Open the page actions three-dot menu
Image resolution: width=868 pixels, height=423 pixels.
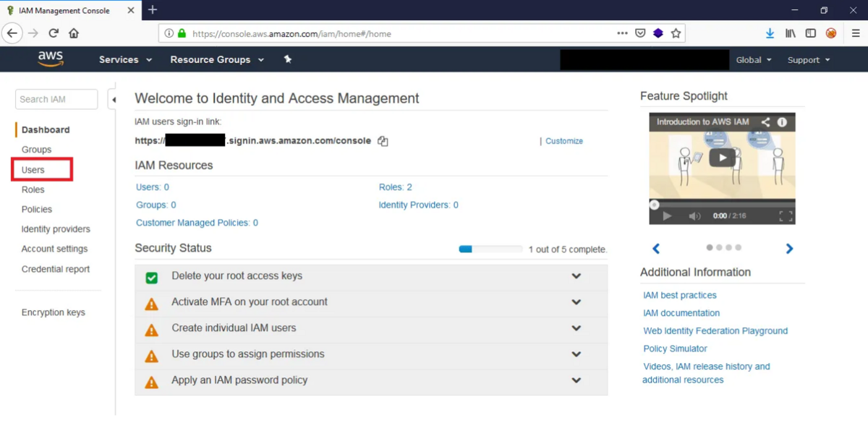click(622, 33)
